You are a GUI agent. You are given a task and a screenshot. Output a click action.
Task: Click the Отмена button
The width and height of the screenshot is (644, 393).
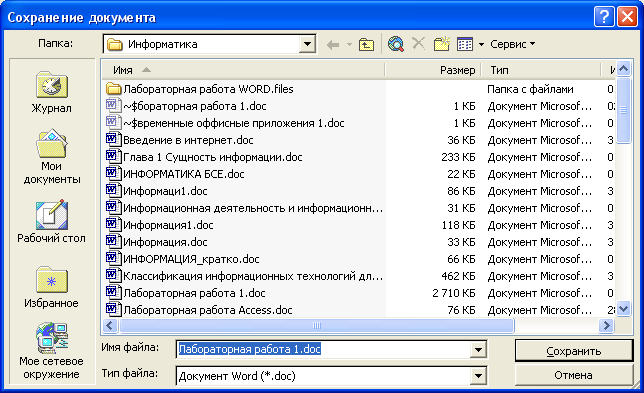pyautogui.click(x=574, y=375)
